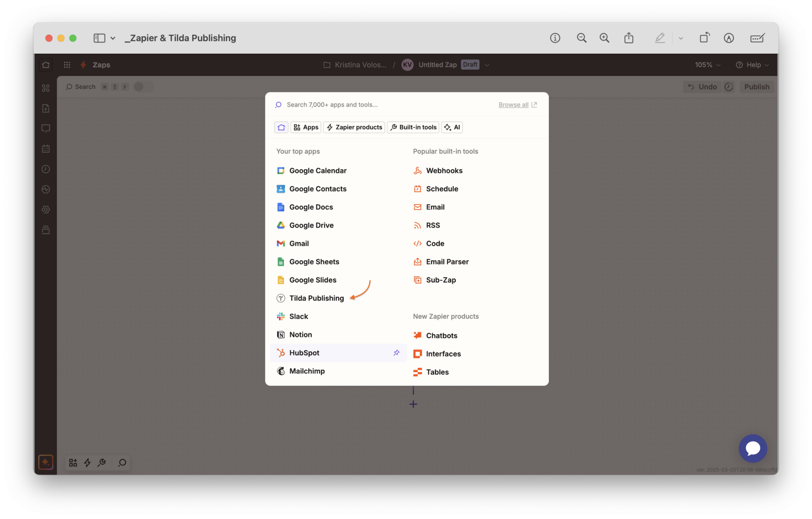Select Tilda Publishing app

click(x=338, y=298)
